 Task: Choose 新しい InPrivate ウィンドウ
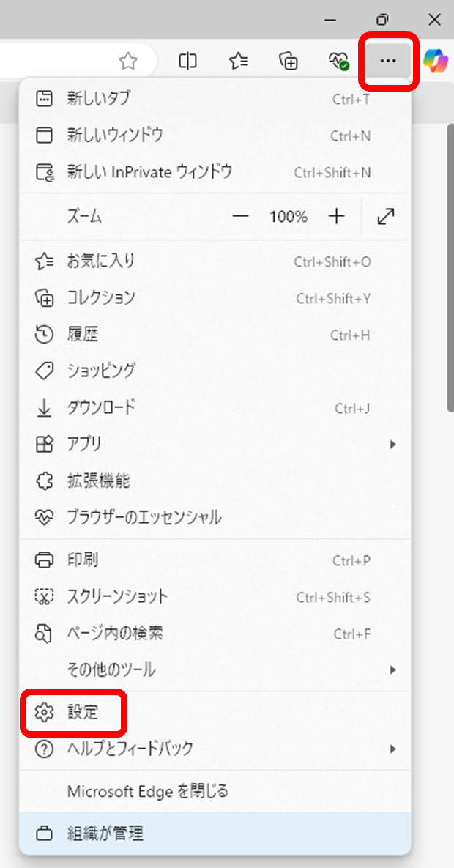point(215,172)
